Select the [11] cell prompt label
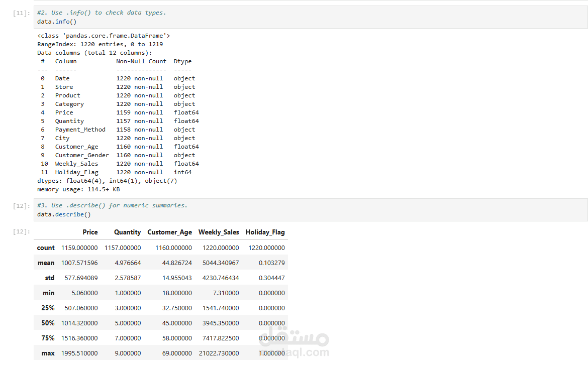This screenshot has height=366, width=588. pyautogui.click(x=23, y=13)
